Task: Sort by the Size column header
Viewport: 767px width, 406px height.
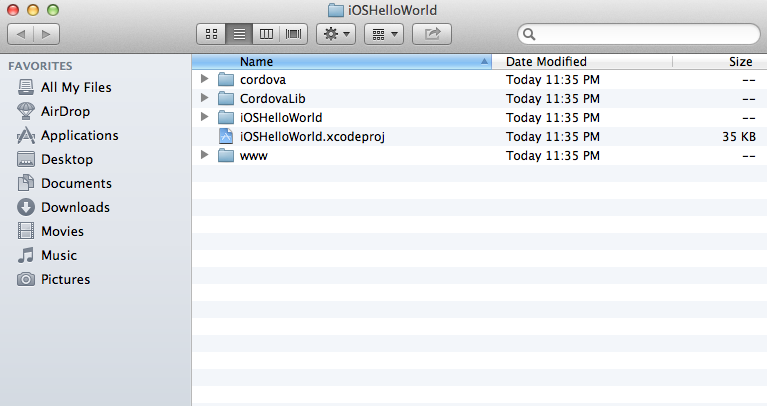Action: pos(720,62)
